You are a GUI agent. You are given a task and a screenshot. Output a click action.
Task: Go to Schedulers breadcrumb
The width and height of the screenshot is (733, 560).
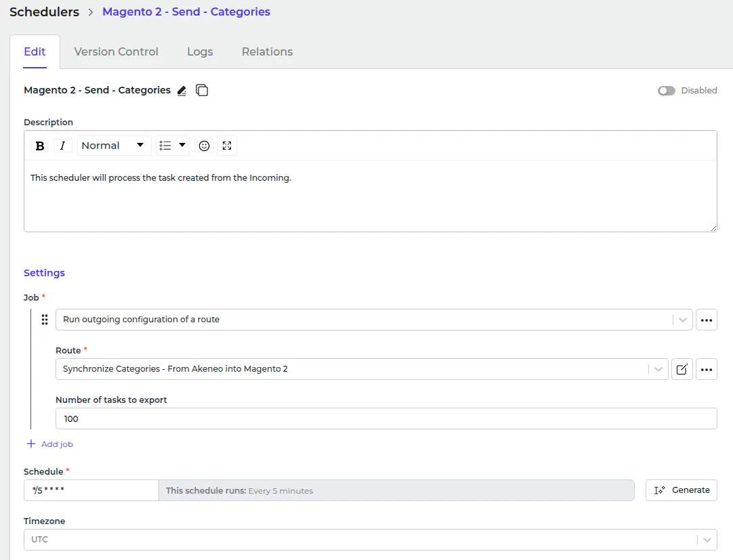pos(45,12)
